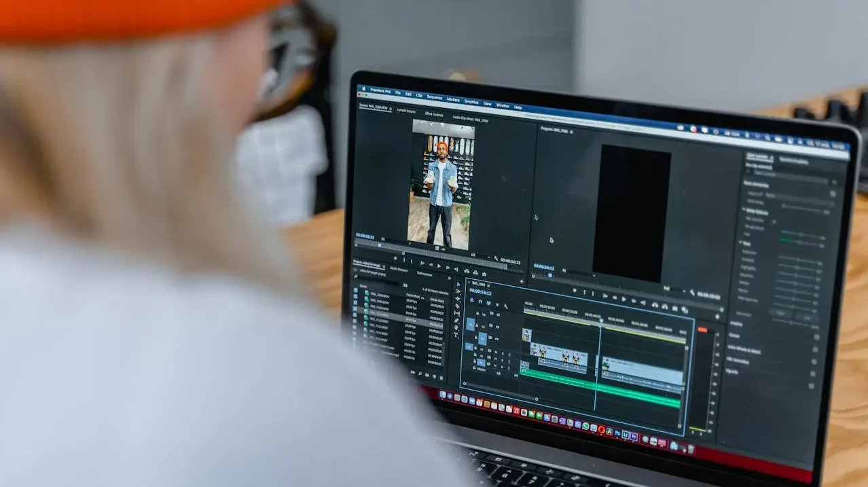Lock the V1 video track
Viewport: 868px width, 487px height.
(475, 338)
